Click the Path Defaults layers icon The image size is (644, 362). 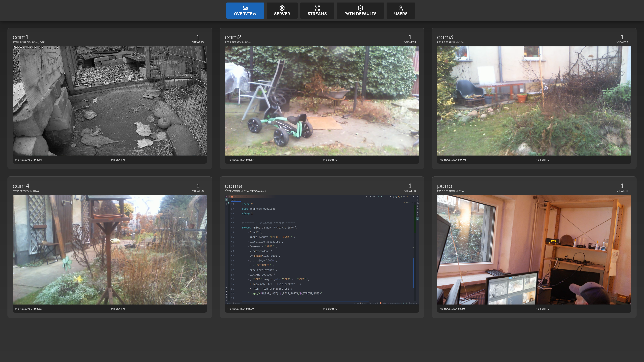[x=360, y=8]
